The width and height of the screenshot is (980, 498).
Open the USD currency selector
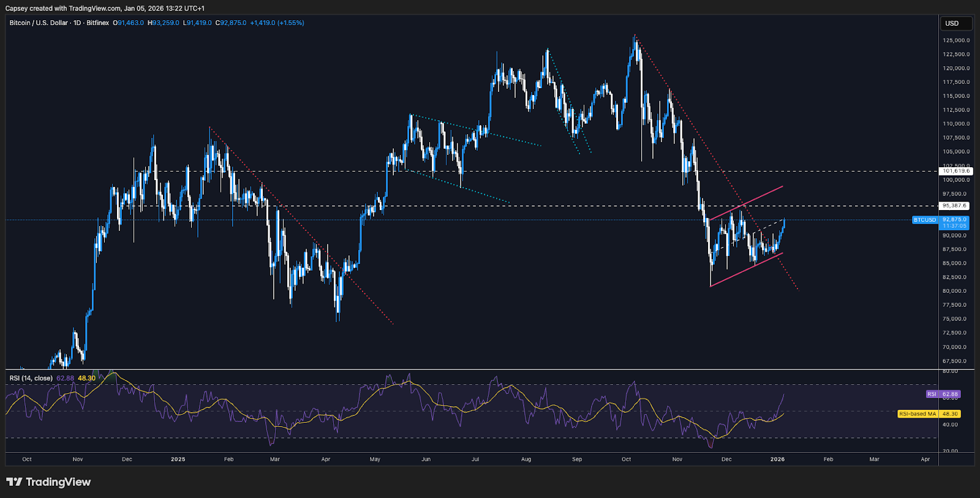point(956,23)
